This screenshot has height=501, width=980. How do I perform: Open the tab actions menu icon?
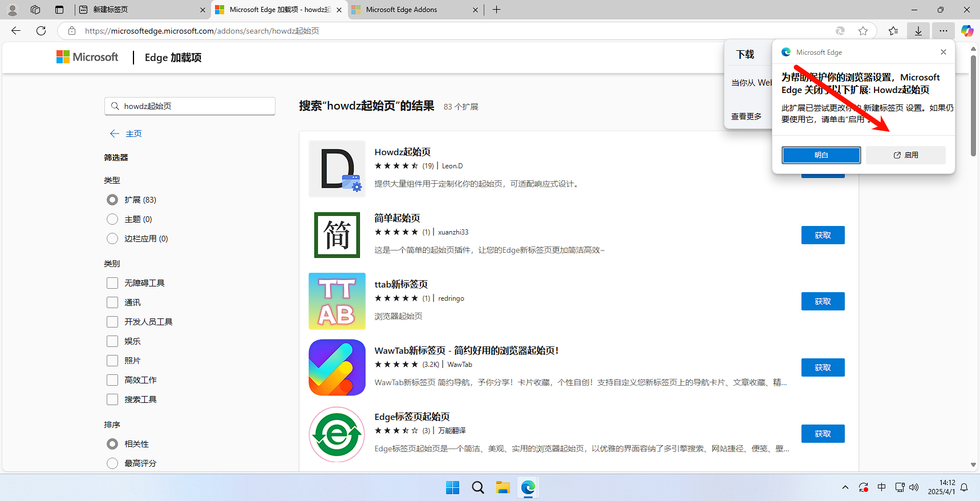pos(59,10)
